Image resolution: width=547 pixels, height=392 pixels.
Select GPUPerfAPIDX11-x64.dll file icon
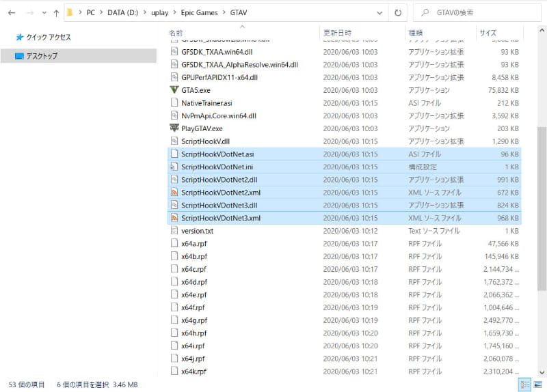pos(174,77)
